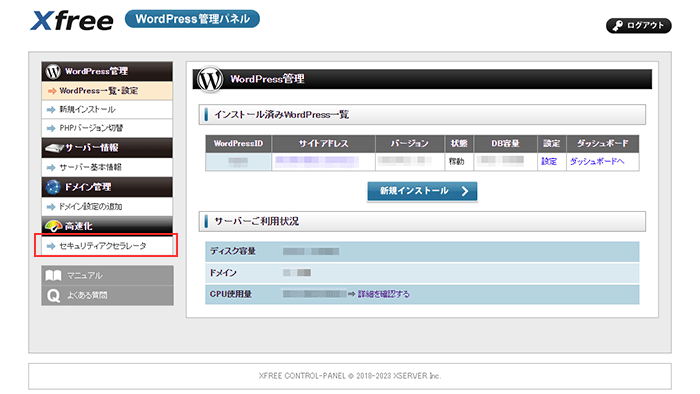Click the globe icon beside ドメイン管理
Viewport: 700px width, 394px height.
tap(53, 187)
